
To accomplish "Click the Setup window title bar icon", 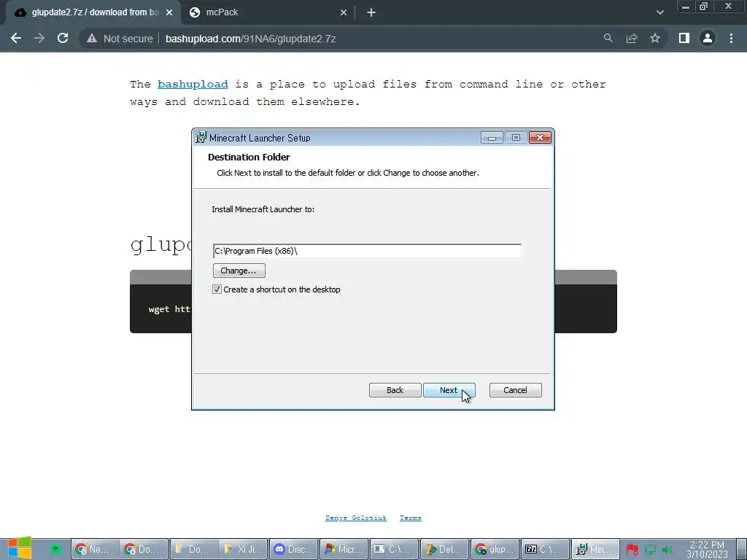I will (201, 138).
